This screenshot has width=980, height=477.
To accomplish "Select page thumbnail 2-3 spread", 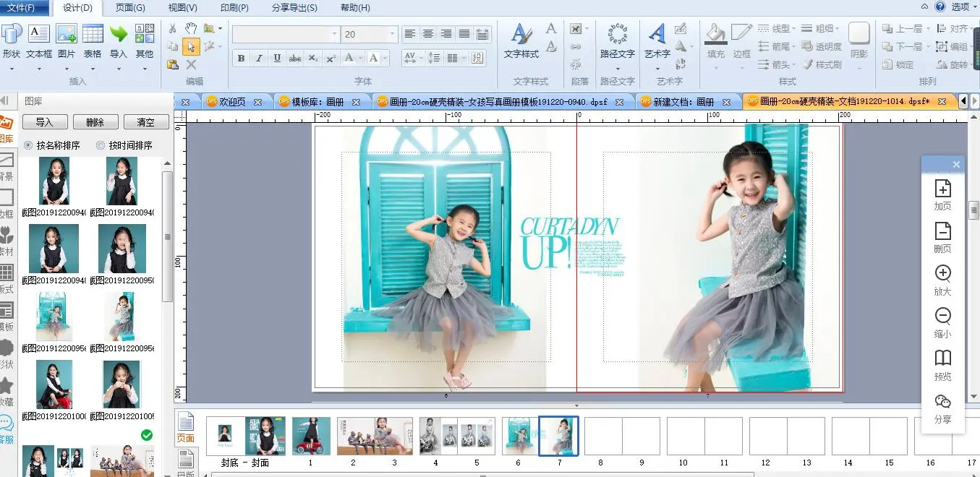I will 375,436.
